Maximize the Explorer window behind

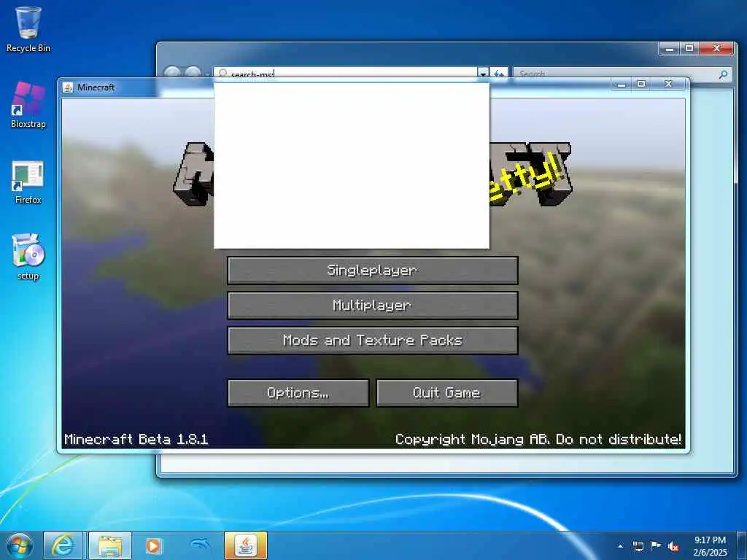tap(689, 49)
